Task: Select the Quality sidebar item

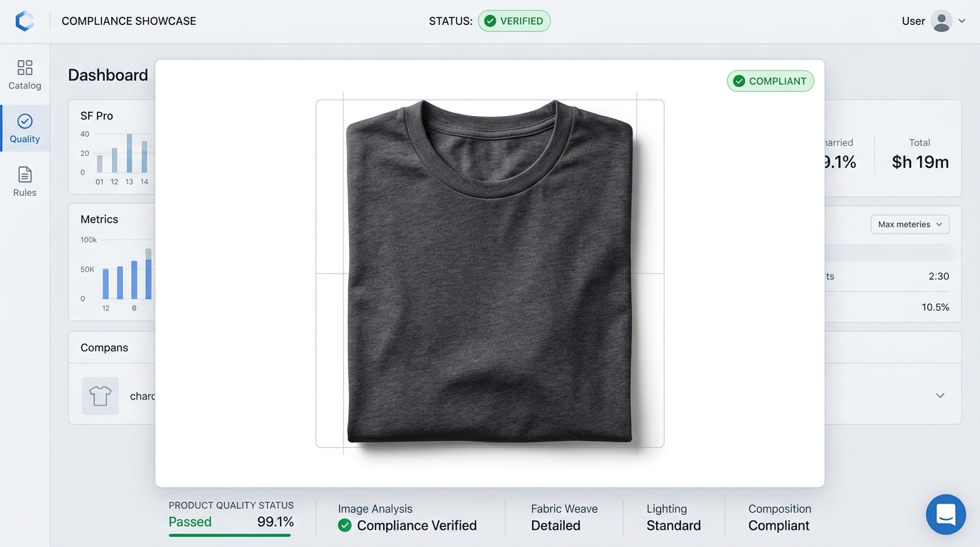Action: (x=25, y=128)
